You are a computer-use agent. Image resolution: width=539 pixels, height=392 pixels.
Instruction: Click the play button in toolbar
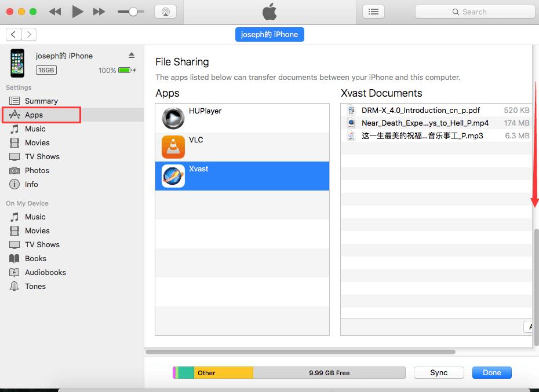(78, 12)
